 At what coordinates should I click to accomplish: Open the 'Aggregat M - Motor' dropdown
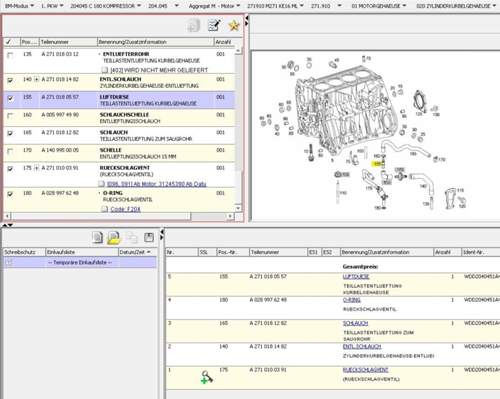pos(214,6)
